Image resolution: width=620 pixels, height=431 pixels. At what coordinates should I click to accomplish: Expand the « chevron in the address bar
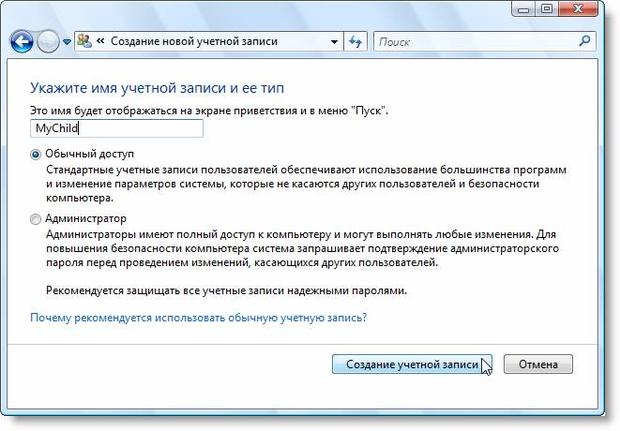100,41
